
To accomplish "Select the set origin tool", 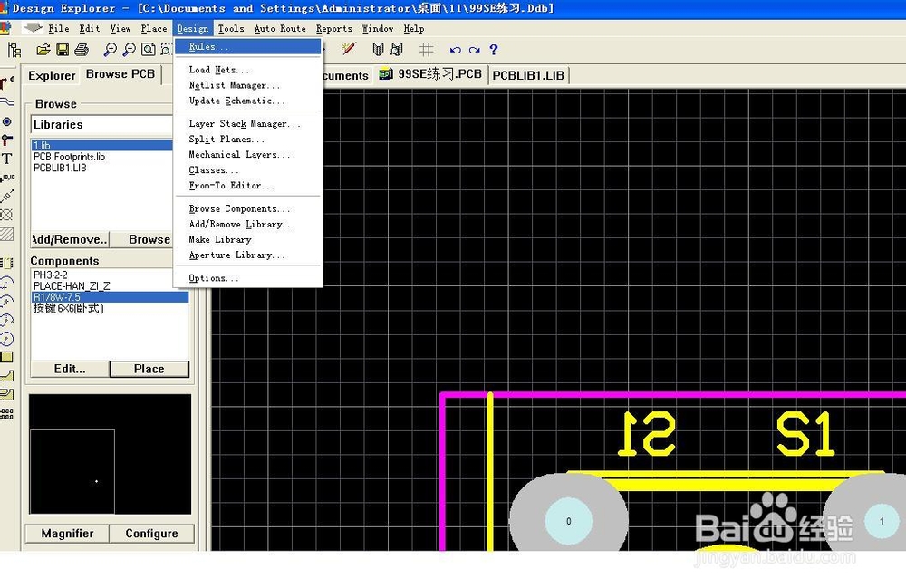I will pos(6,215).
